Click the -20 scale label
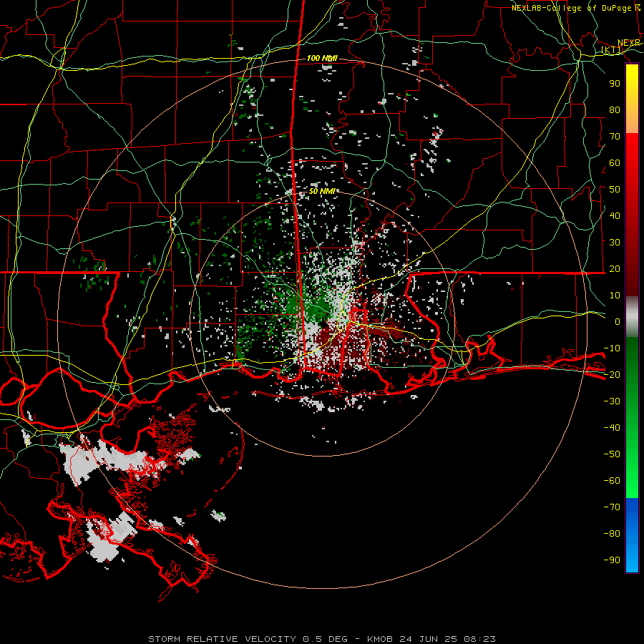The width and height of the screenshot is (644, 644). click(612, 374)
